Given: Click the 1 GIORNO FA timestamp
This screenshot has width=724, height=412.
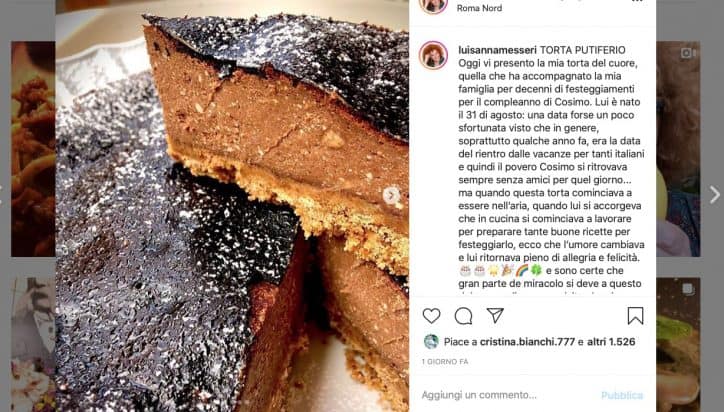Looking at the screenshot, I should click(x=445, y=362).
